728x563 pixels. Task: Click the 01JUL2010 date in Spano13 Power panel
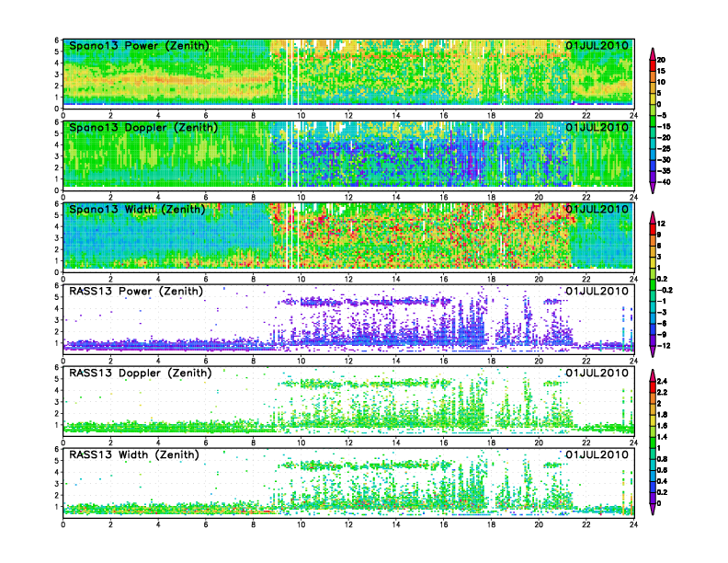(x=597, y=45)
